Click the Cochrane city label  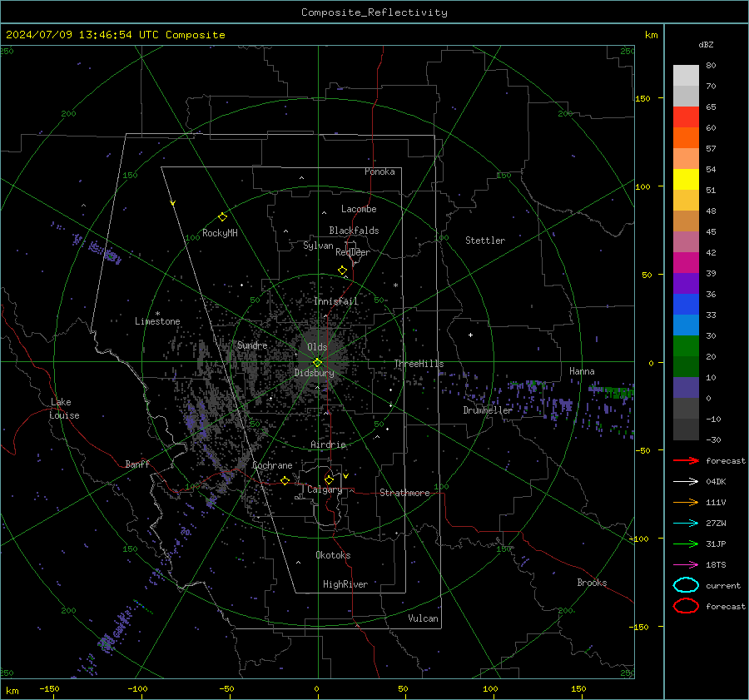(x=272, y=465)
